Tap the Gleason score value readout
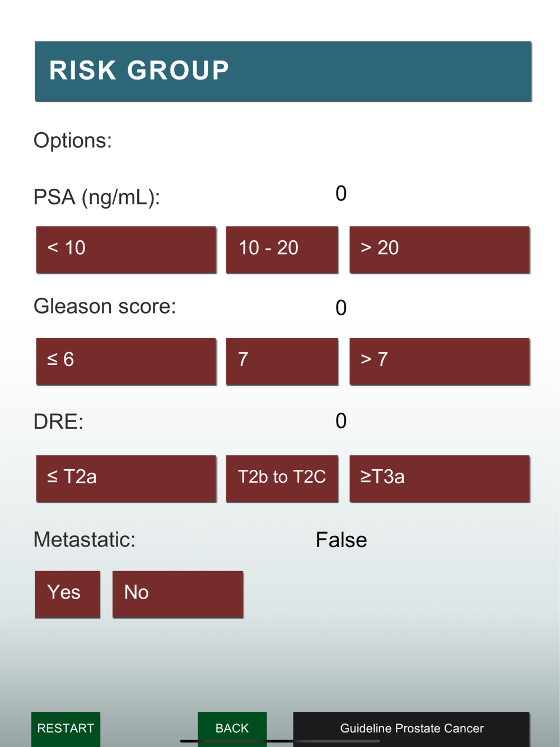Viewport: 560px width, 747px height. click(x=341, y=308)
